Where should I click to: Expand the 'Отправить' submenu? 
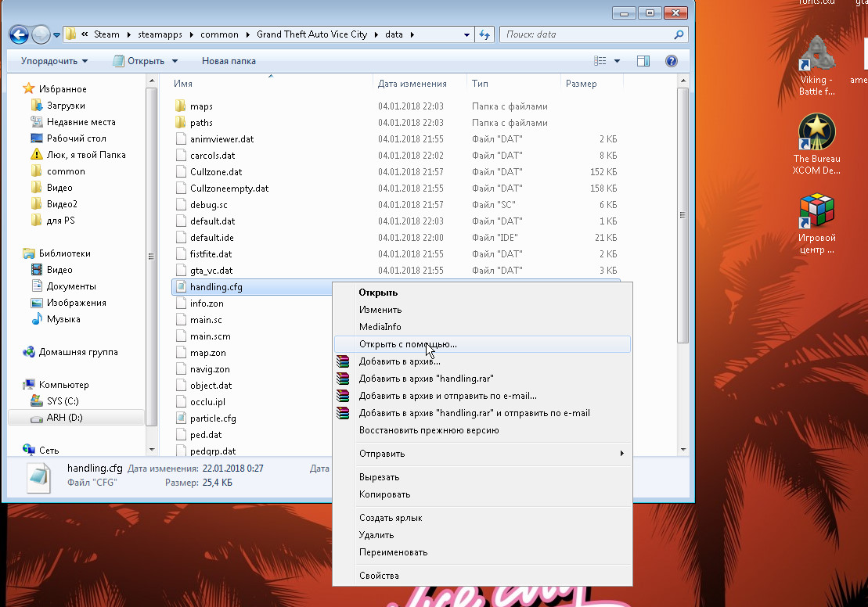(x=482, y=453)
